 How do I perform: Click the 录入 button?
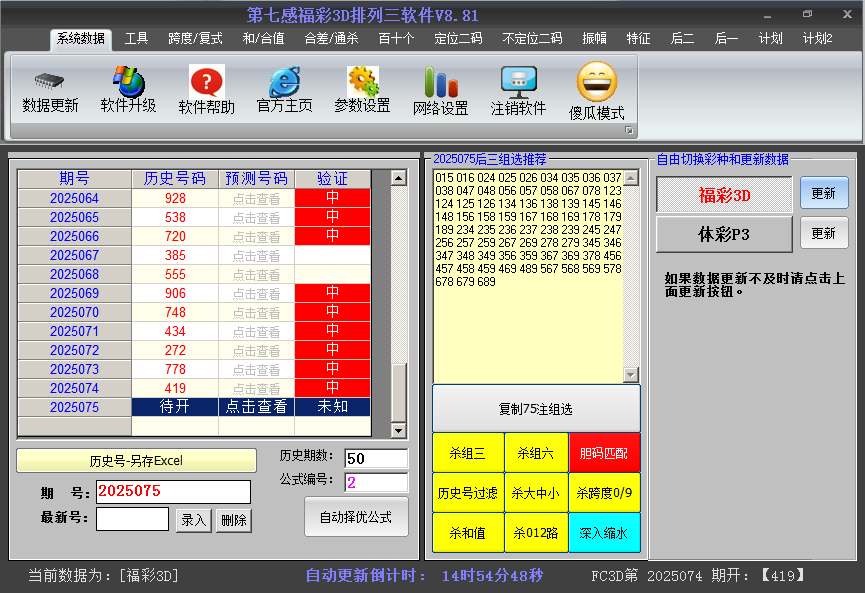pos(194,520)
